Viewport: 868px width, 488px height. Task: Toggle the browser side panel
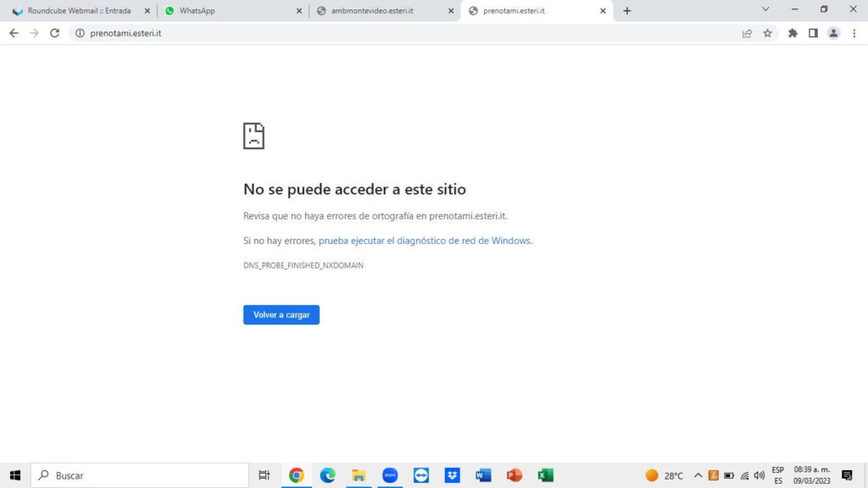point(813,33)
